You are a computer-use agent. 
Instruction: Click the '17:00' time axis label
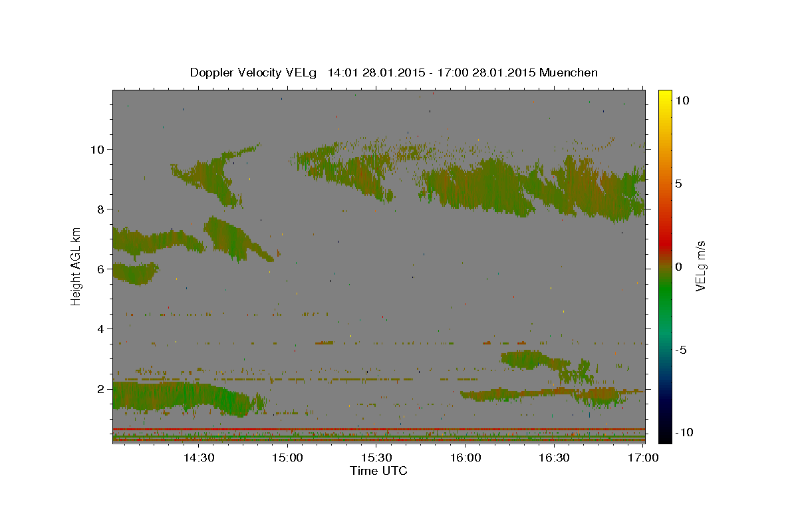643,458
